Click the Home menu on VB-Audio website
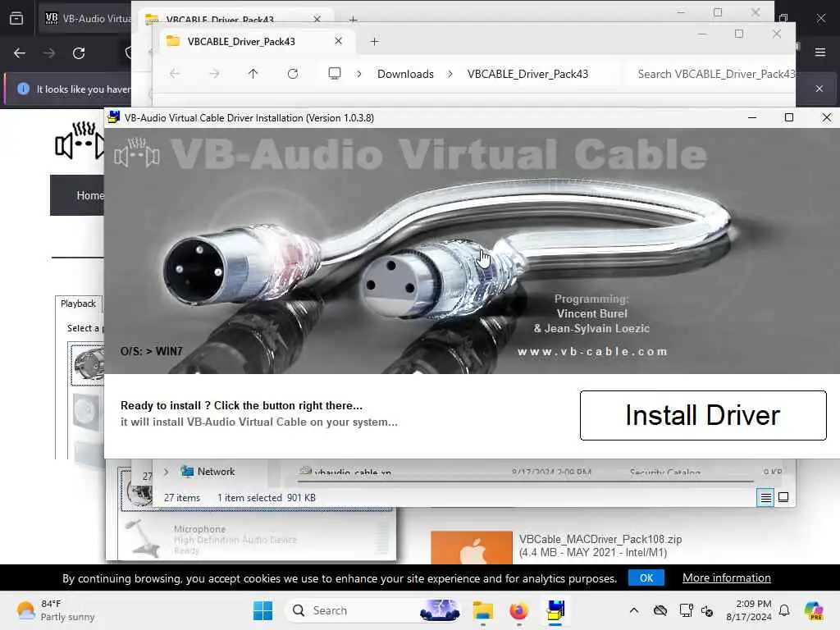840x630 pixels. [x=90, y=195]
